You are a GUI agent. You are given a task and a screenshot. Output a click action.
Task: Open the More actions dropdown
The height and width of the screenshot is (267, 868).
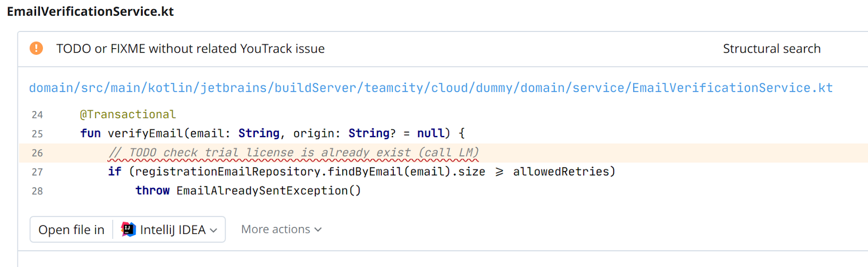coord(281,230)
